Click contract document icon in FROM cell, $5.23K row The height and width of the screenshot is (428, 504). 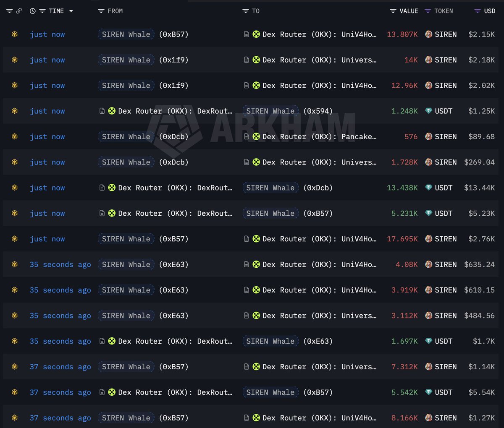click(x=102, y=213)
